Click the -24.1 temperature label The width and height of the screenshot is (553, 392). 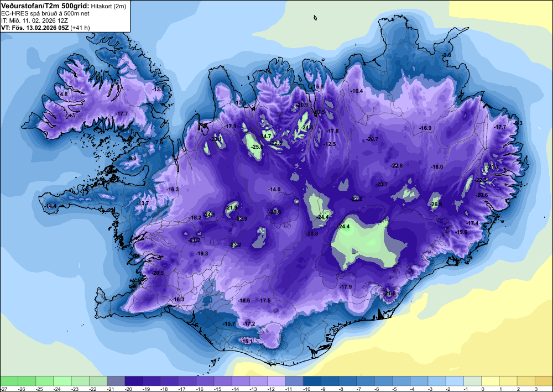coord(209,215)
